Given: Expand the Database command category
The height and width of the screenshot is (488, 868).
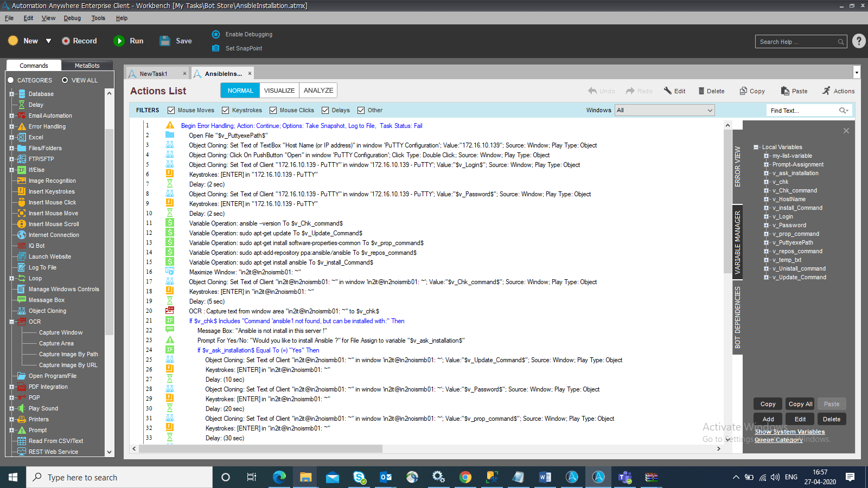Looking at the screenshot, I should (x=11, y=94).
